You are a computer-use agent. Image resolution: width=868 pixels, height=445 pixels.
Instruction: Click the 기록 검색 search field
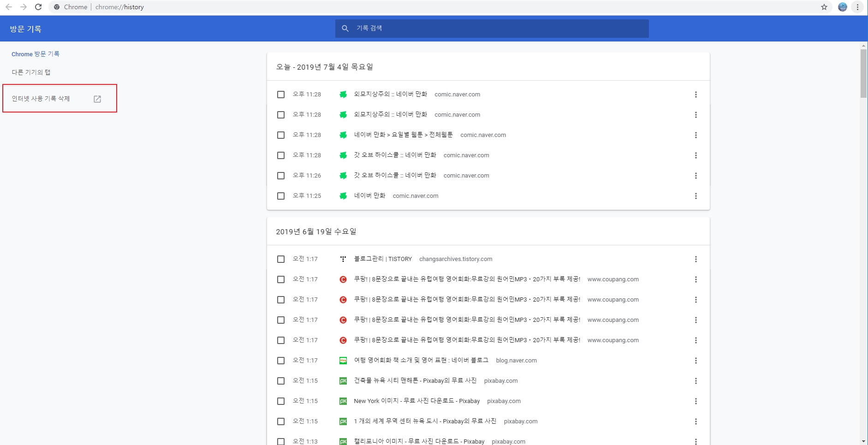pos(492,29)
